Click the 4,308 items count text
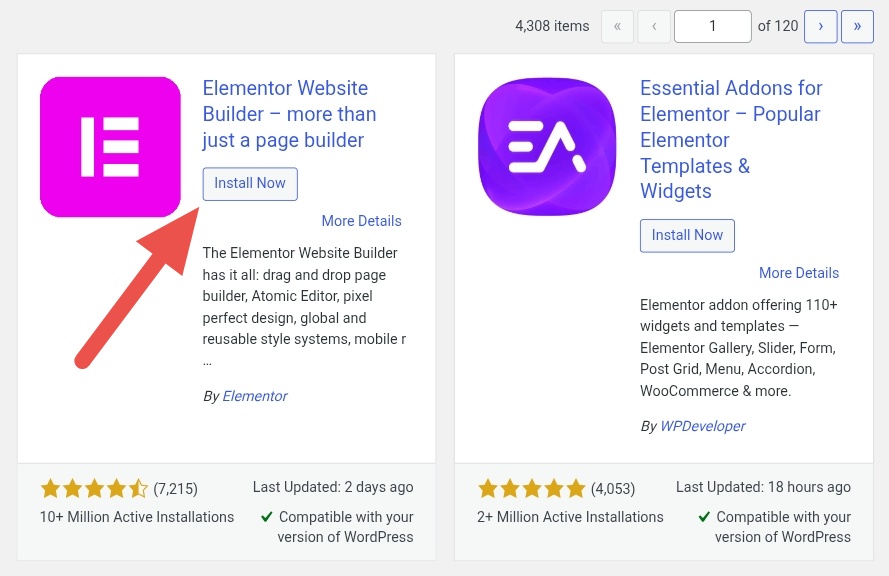Image resolution: width=889 pixels, height=576 pixels. coord(552,26)
